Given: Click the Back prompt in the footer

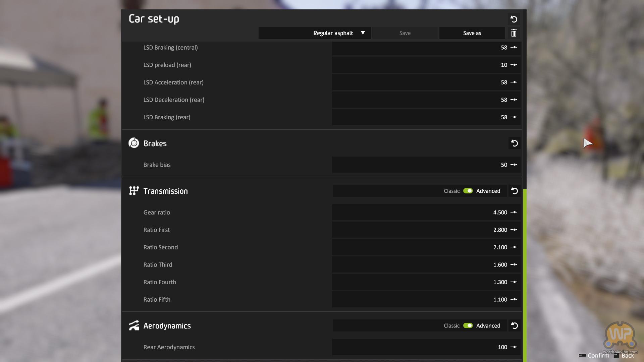Looking at the screenshot, I should 628,356.
